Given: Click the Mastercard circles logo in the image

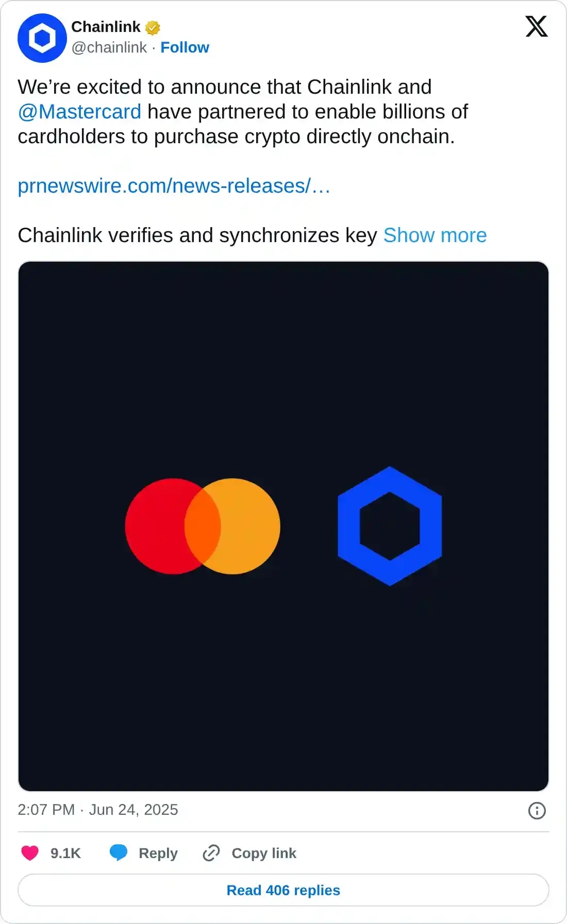Looking at the screenshot, I should [x=203, y=525].
